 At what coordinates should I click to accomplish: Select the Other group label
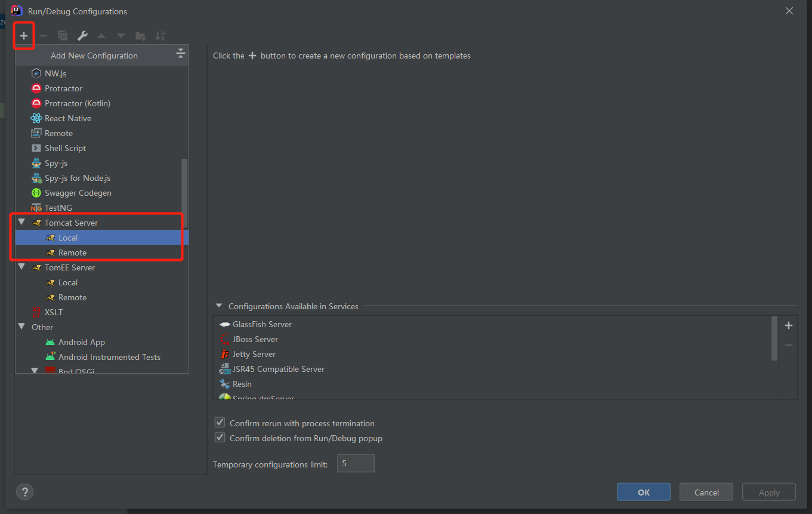pyautogui.click(x=42, y=327)
